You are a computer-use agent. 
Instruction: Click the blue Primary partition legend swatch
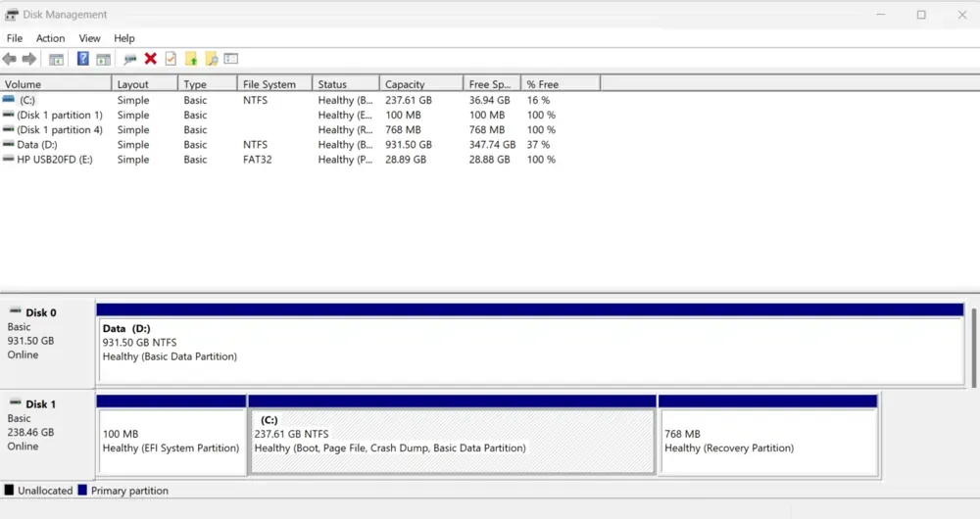click(82, 490)
